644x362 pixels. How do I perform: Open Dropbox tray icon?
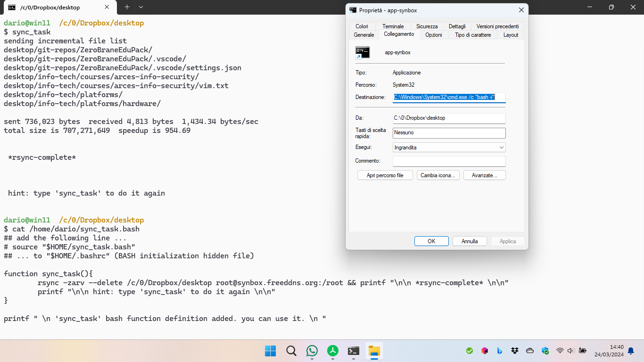(x=515, y=351)
